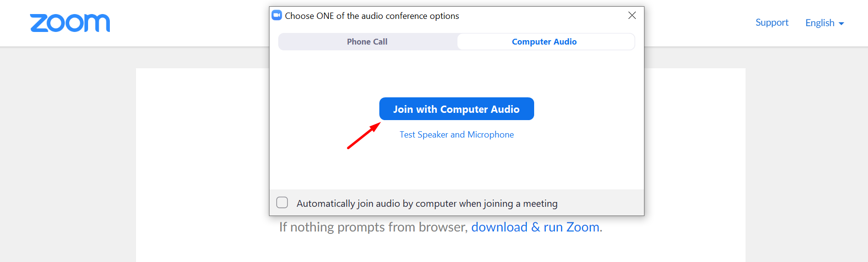The image size is (868, 262).
Task: Click the Zoom logo in the header
Action: click(70, 23)
